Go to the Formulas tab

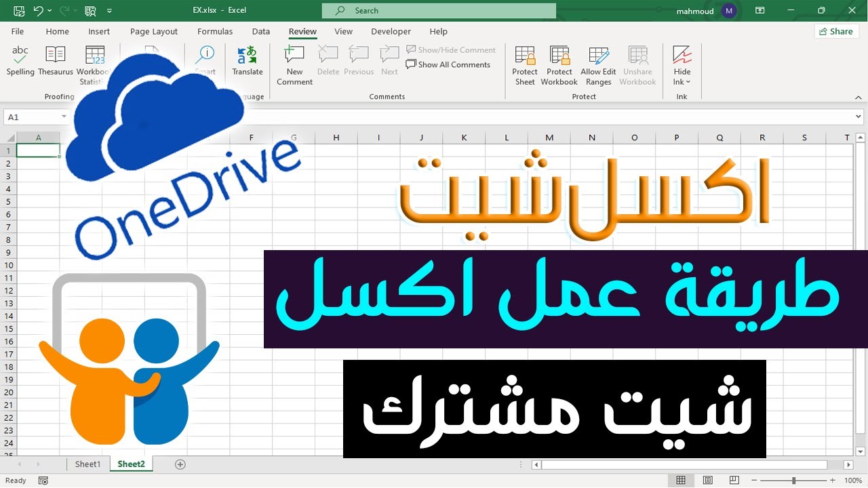point(215,31)
